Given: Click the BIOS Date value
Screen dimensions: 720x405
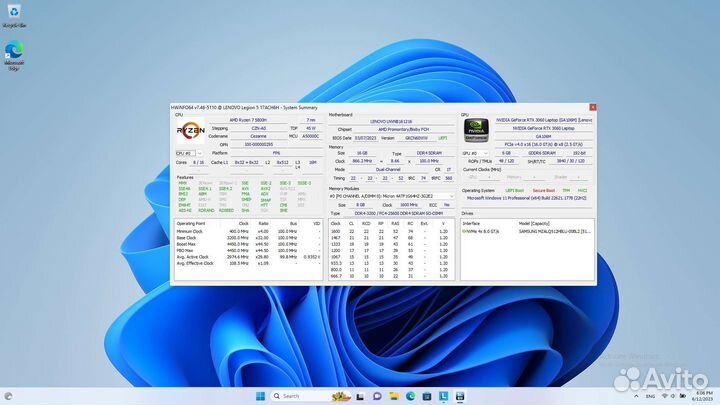Looking at the screenshot, I should point(366,138).
